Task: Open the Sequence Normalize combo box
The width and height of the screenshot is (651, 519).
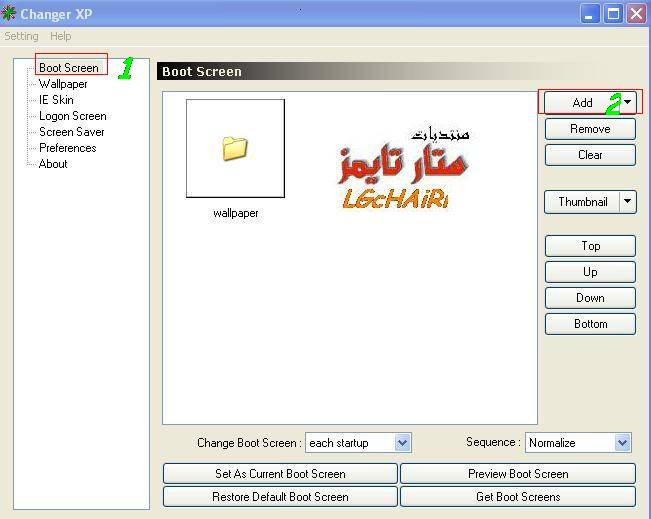Action: 578,443
